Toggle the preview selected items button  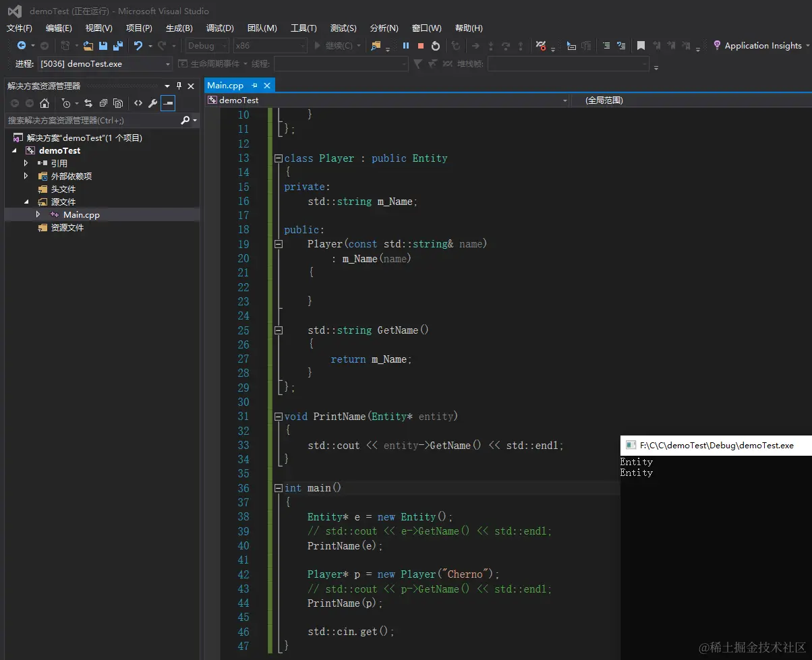point(168,103)
